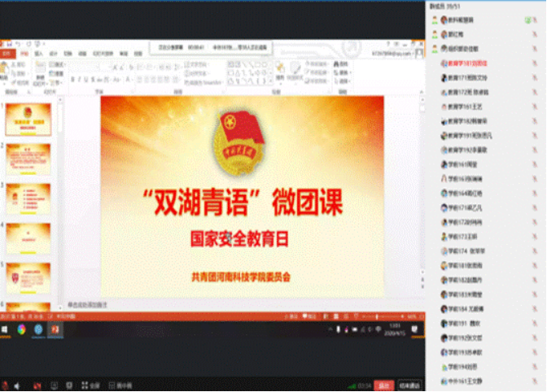Click the red Exit (退出) button in the call bar
The height and width of the screenshot is (392, 547).
point(383,385)
